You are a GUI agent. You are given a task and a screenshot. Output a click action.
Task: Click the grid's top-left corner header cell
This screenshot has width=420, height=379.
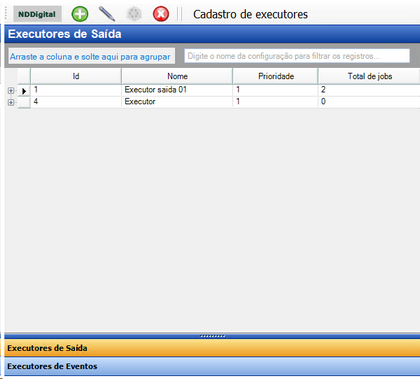point(24,76)
